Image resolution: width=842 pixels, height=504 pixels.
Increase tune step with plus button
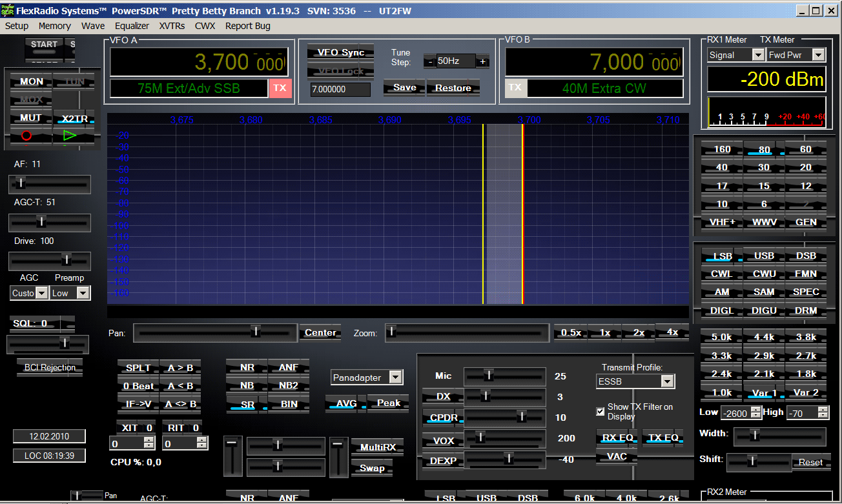482,61
